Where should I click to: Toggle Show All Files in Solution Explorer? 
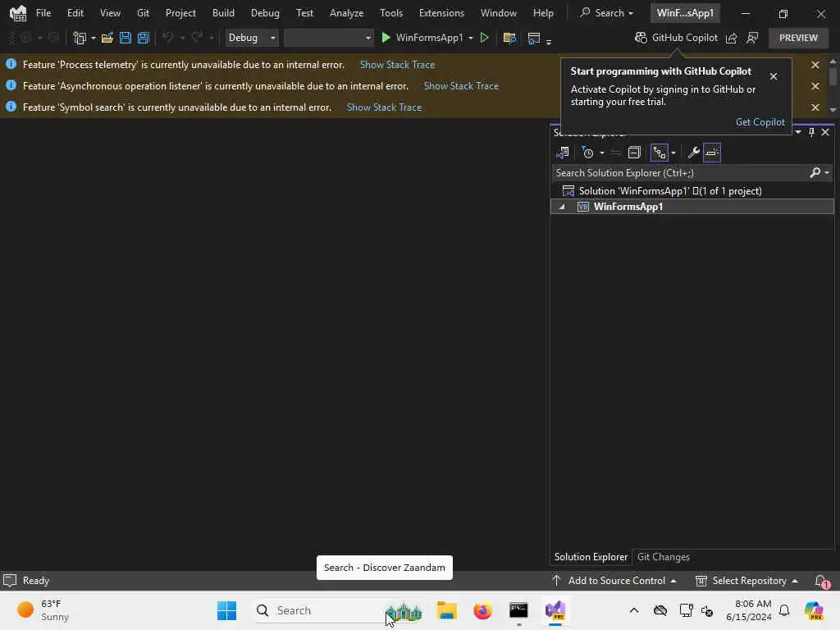tap(660, 153)
